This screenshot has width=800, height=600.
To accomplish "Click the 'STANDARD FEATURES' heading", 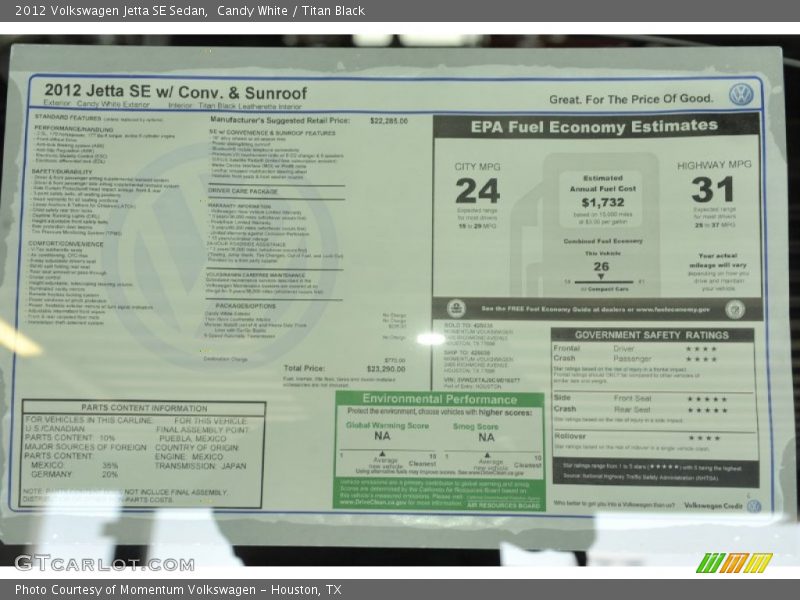I will pos(68,117).
